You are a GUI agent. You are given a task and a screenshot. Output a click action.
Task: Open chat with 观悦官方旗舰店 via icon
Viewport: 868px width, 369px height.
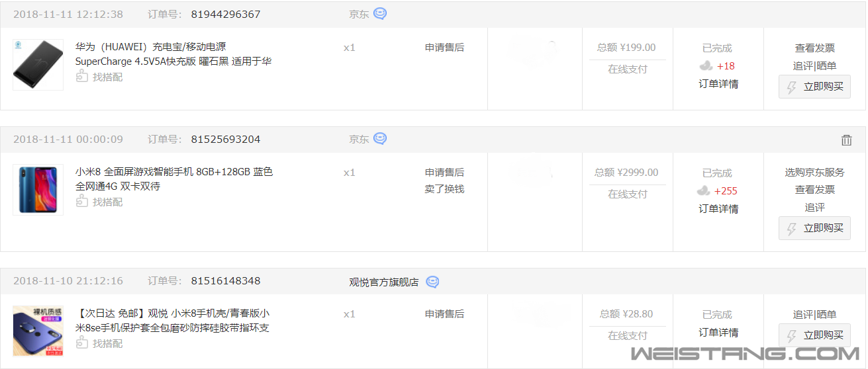click(x=432, y=282)
